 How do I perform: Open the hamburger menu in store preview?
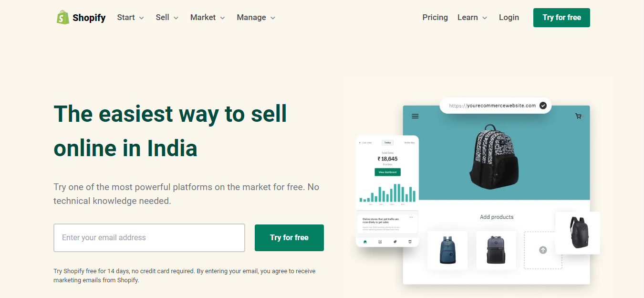(x=415, y=116)
